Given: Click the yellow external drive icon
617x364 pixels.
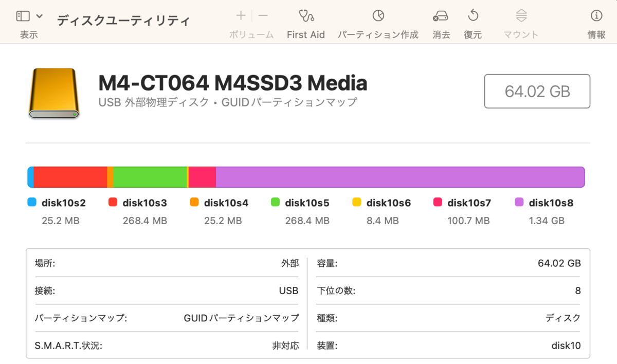Looking at the screenshot, I should [x=54, y=94].
